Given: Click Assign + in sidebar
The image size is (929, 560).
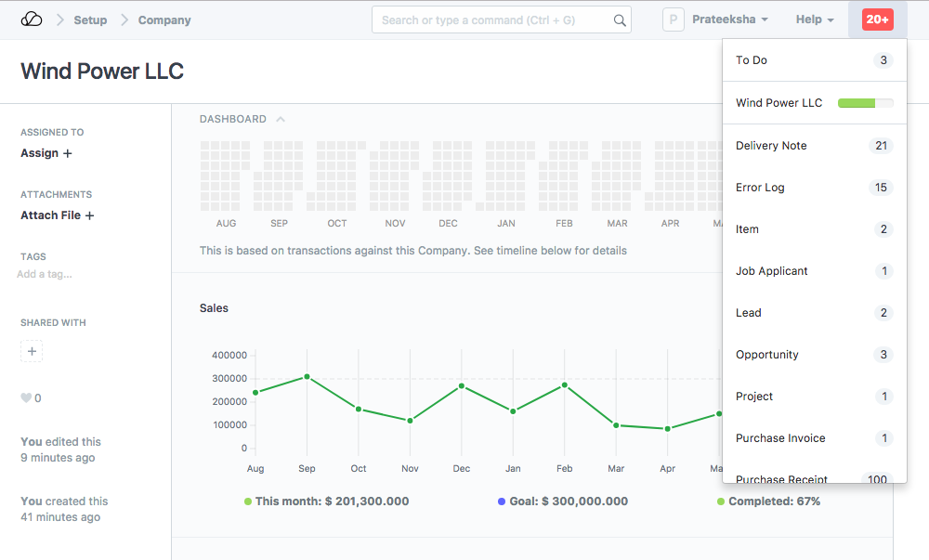Looking at the screenshot, I should coord(46,153).
